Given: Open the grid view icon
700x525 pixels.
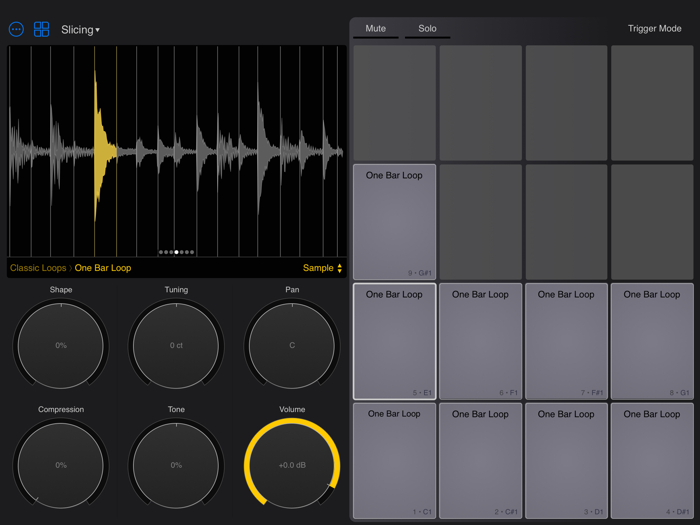Looking at the screenshot, I should coord(41,30).
